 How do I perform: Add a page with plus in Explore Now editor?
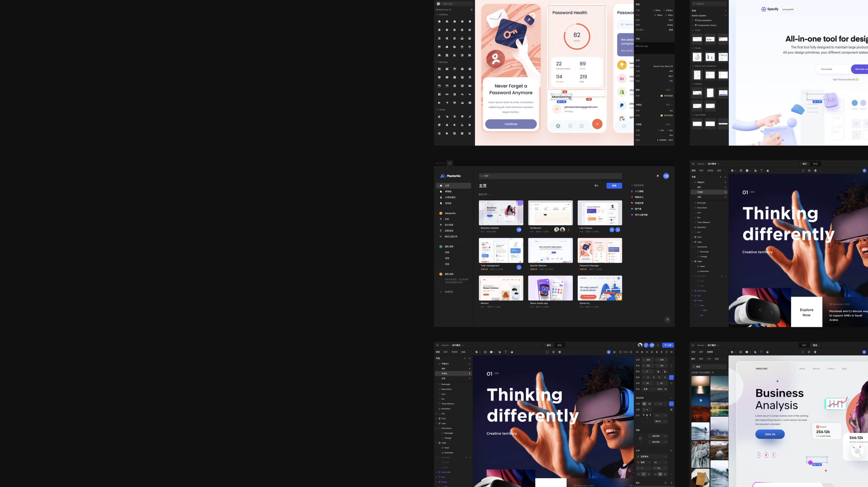(x=720, y=177)
